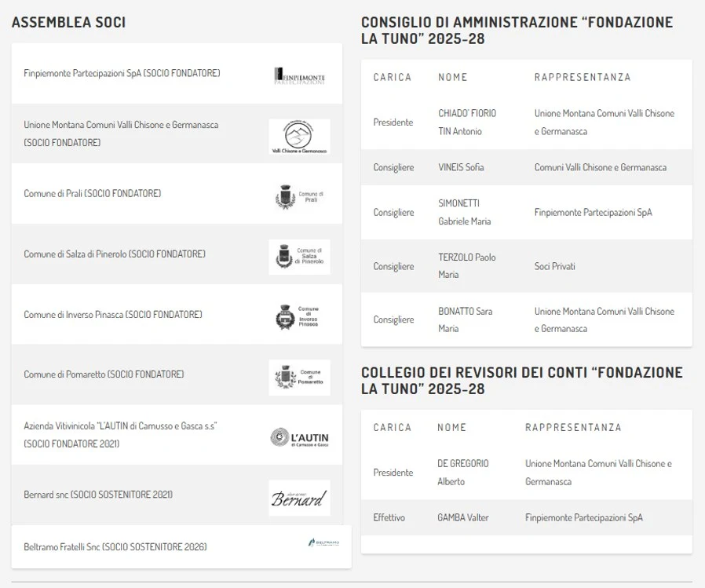Image resolution: width=705 pixels, height=588 pixels.
Task: Click Comune di Pomaretto (SOCIO FONDATORE) text
Action: (x=104, y=374)
